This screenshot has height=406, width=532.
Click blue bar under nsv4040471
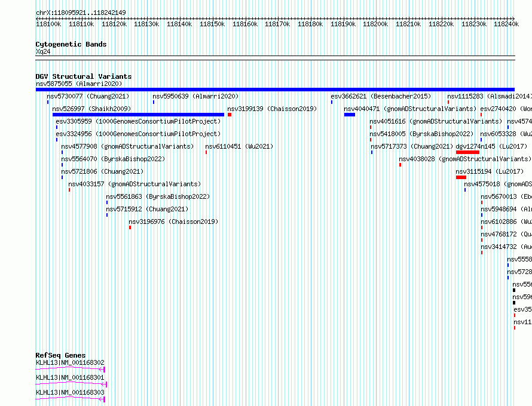(350, 115)
